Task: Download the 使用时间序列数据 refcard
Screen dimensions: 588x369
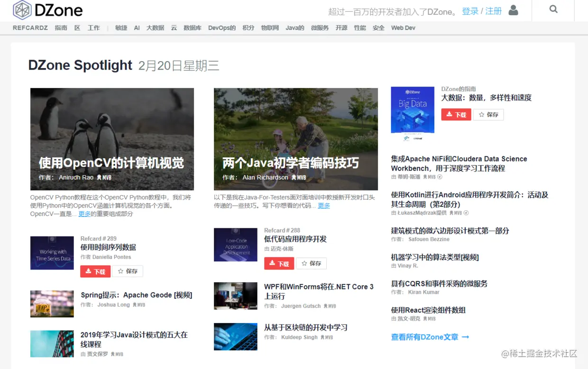Action: (x=95, y=271)
